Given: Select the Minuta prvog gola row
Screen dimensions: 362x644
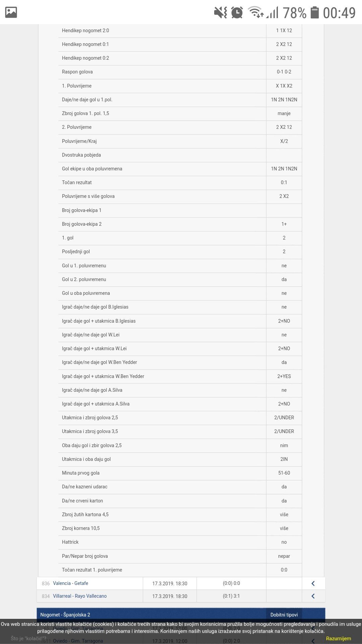Looking at the screenshot, I should 180,473.
